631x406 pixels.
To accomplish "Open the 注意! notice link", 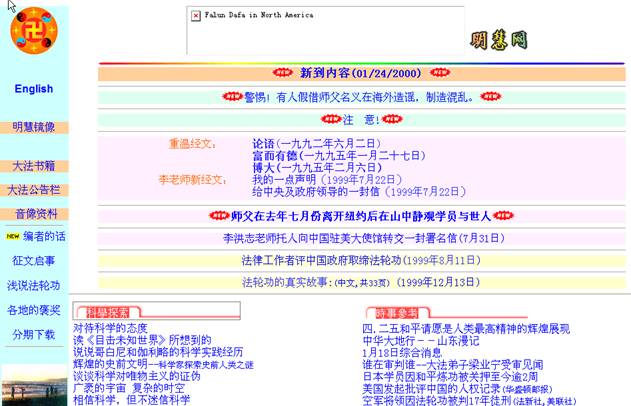I will (361, 120).
